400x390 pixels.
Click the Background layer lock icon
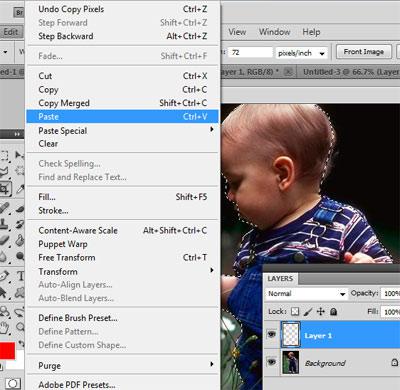click(x=394, y=362)
